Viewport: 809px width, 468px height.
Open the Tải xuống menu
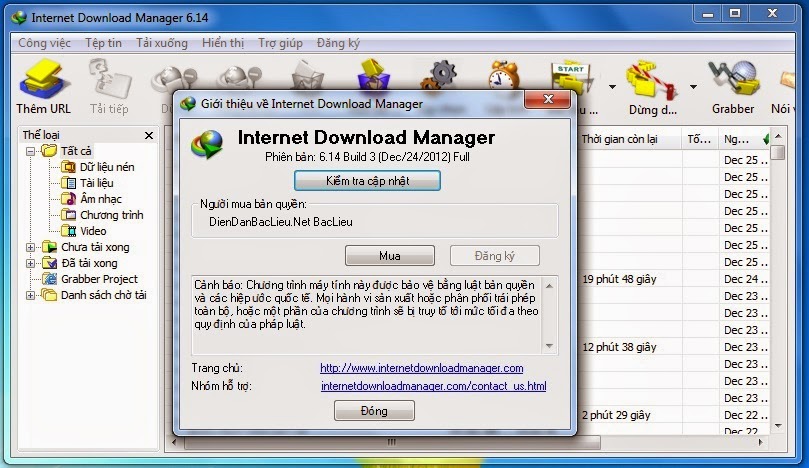(x=161, y=43)
